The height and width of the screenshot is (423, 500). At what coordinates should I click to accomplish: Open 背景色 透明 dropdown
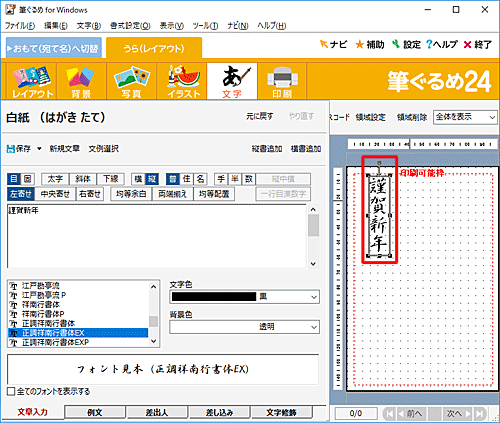pos(244,327)
